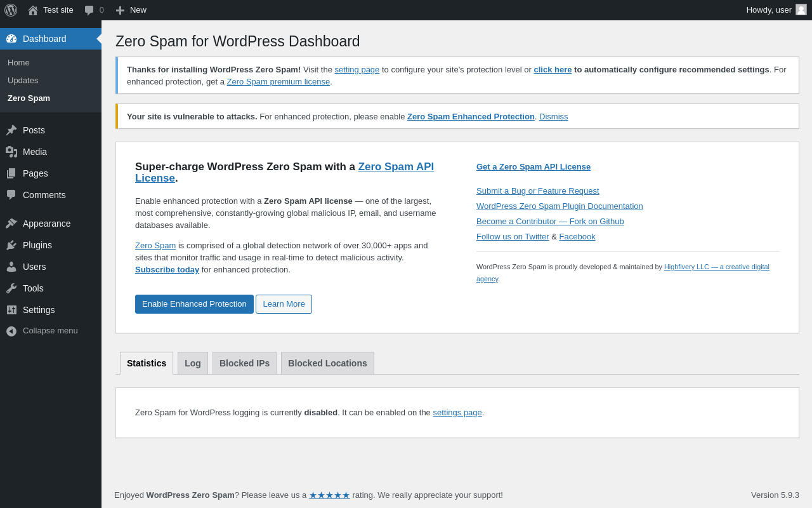Image resolution: width=812 pixels, height=508 pixels.
Task: Open the Home submenu item
Action: point(18,62)
